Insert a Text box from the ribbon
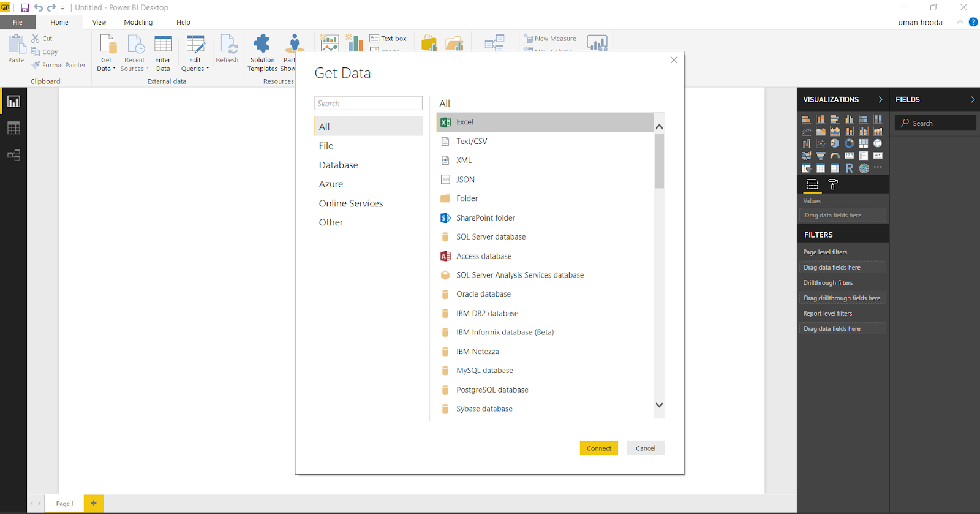The height and width of the screenshot is (514, 980). (388, 39)
